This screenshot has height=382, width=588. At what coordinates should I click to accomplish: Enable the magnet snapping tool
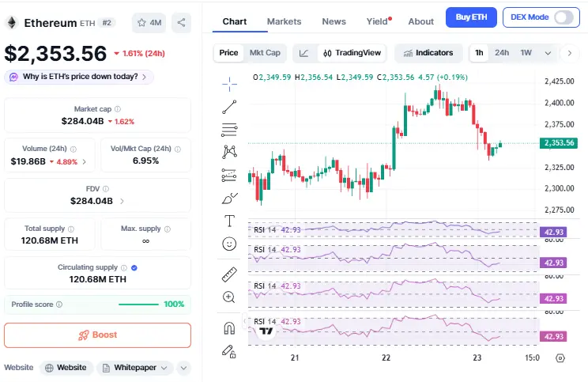tap(230, 327)
